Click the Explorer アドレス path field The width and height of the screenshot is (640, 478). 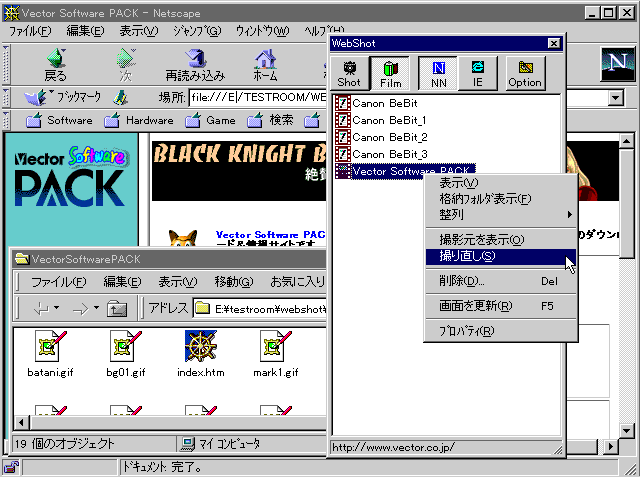click(x=260, y=309)
